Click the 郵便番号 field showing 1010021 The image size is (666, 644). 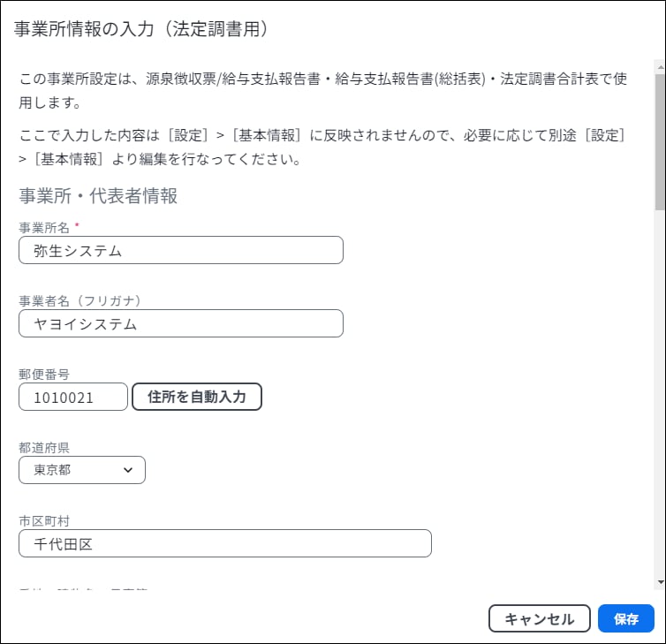click(x=73, y=397)
